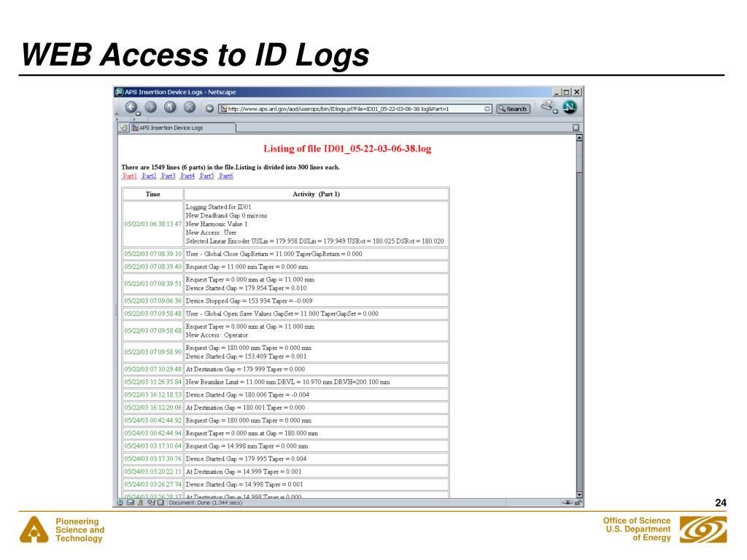The image size is (747, 560).
Task: Click the Print icon
Action: click(x=547, y=106)
